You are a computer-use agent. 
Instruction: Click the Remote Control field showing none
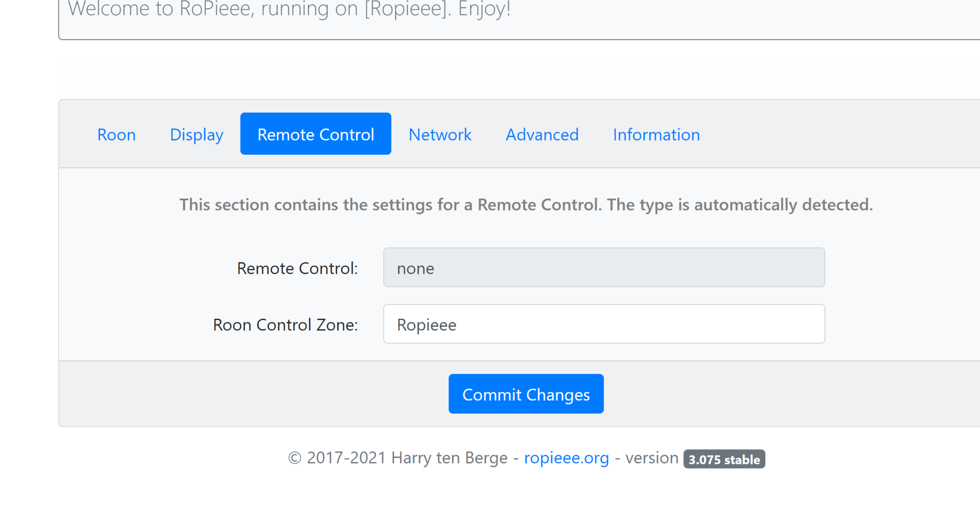[604, 268]
